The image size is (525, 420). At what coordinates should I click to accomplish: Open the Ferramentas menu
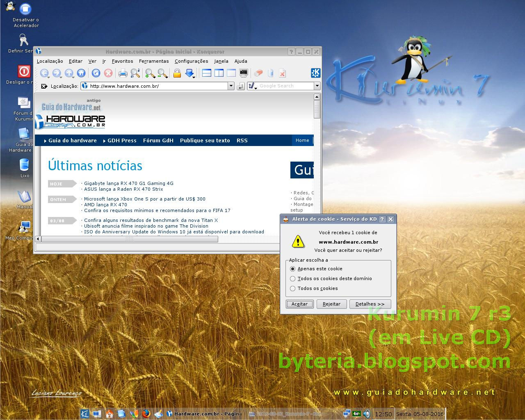point(154,61)
